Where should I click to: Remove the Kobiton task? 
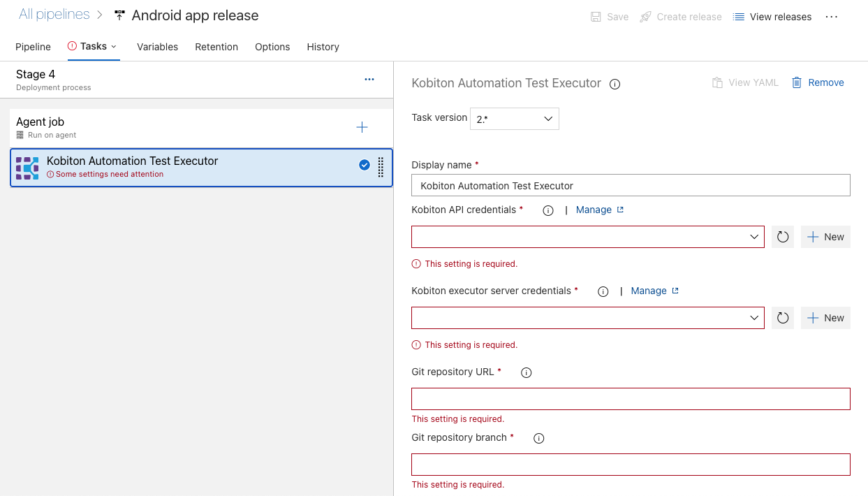pos(818,82)
